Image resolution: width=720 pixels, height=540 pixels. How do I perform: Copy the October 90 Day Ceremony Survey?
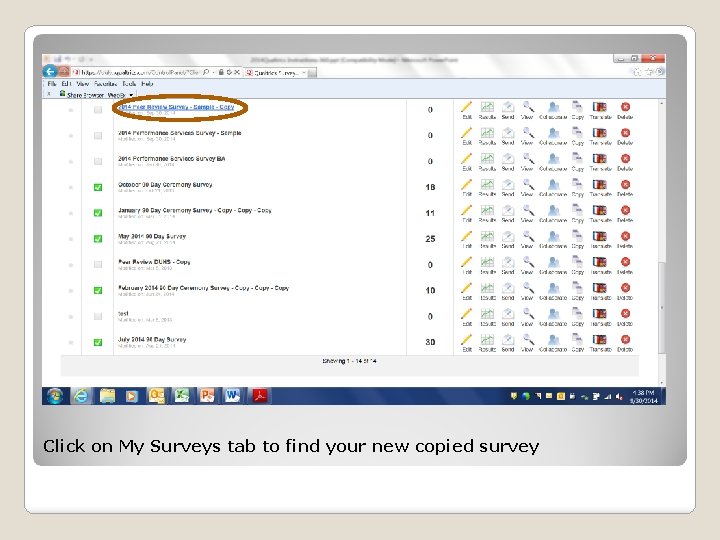(578, 188)
